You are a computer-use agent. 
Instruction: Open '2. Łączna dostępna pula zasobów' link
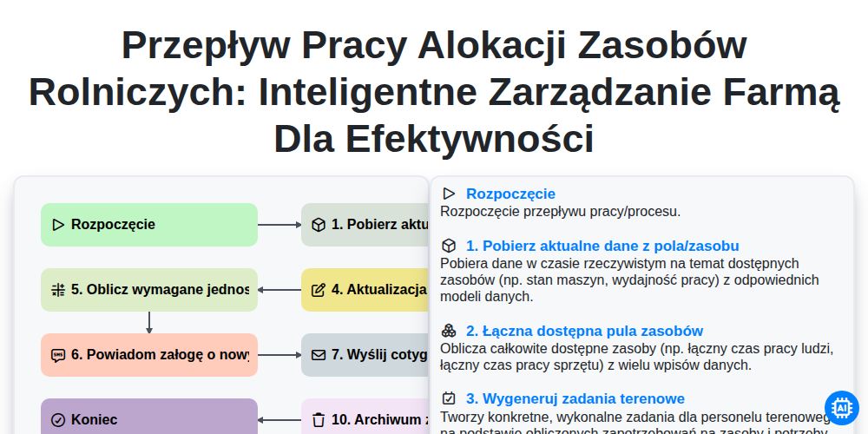point(584,331)
